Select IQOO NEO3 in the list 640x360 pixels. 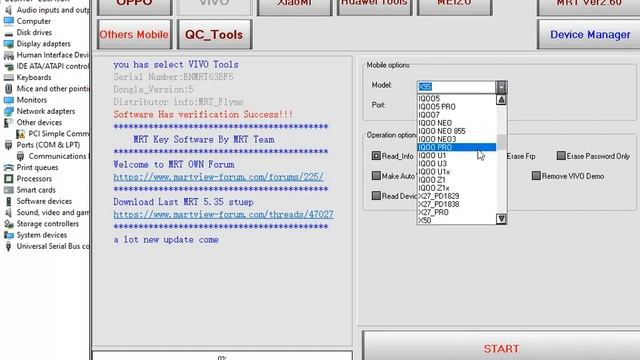[x=456, y=139]
